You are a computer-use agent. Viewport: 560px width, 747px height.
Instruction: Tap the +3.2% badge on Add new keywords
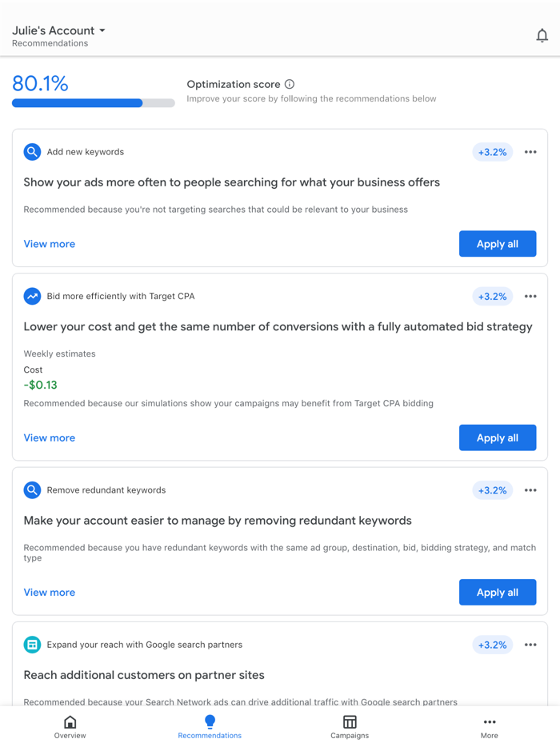pos(492,151)
